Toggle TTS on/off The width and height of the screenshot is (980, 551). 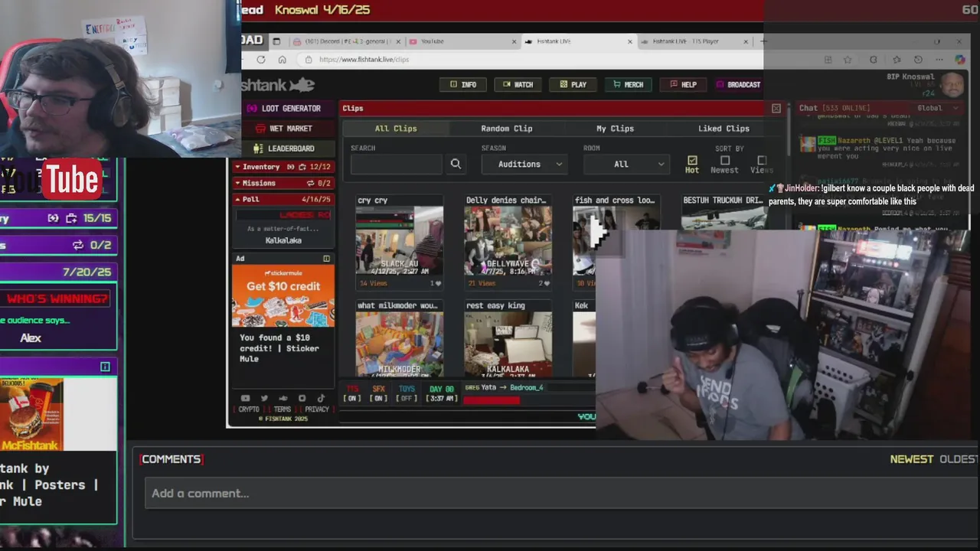[x=352, y=393]
